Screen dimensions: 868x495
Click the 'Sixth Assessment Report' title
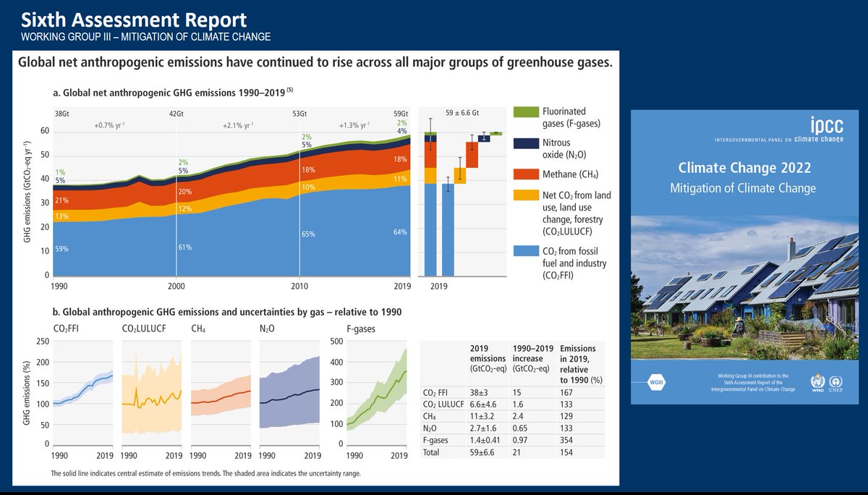(134, 20)
